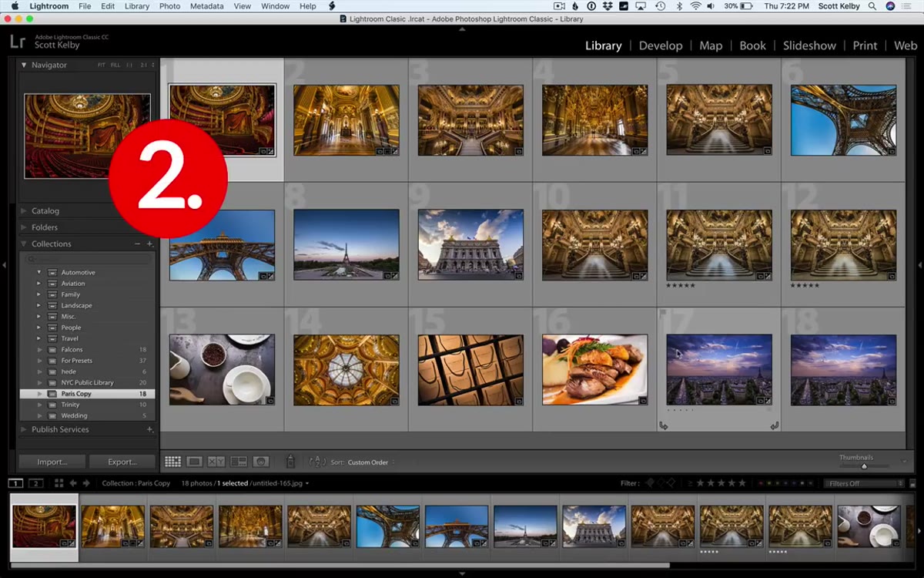Rotate photo 17 counterclockwise arrow

pos(663,425)
